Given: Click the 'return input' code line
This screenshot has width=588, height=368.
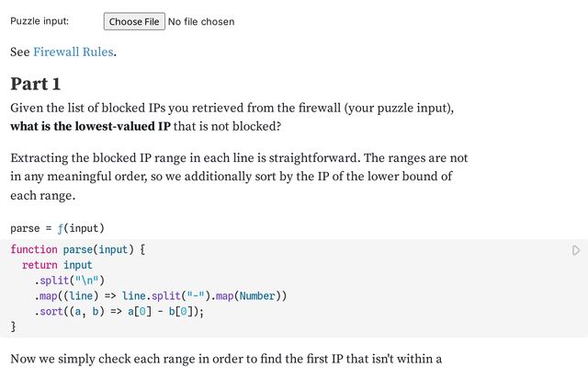Looking at the screenshot, I should (x=57, y=265).
